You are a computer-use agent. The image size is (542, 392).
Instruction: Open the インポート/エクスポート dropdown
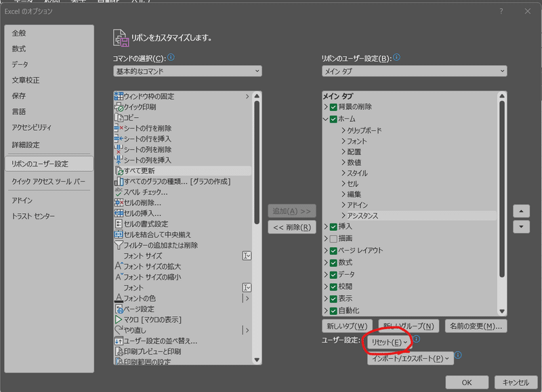click(411, 359)
